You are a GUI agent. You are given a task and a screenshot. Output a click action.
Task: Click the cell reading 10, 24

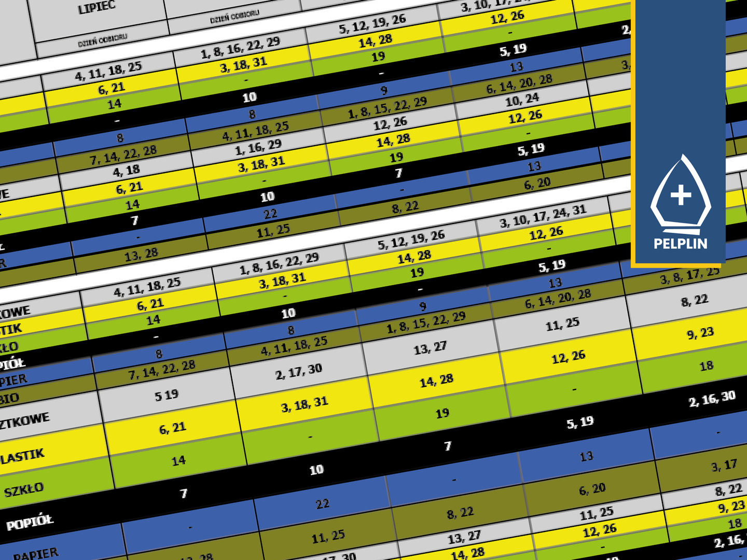[x=522, y=100]
